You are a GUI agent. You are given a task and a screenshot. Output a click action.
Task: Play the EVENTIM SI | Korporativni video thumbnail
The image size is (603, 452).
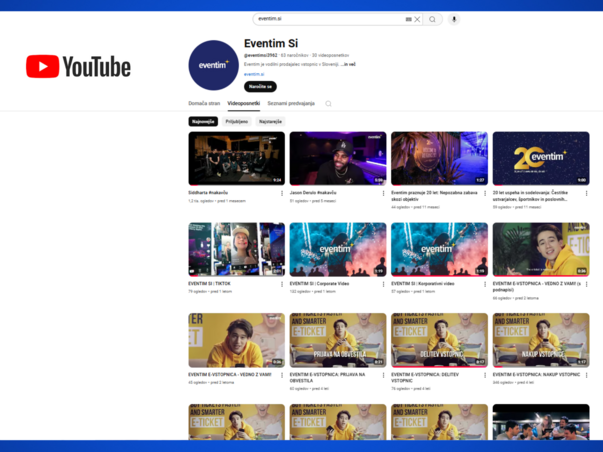coord(440,249)
